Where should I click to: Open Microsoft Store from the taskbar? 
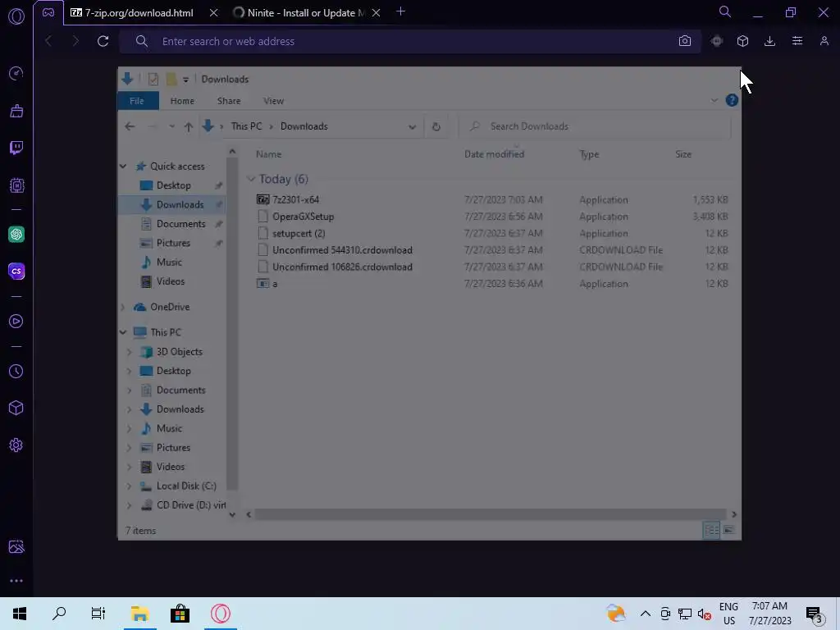[180, 614]
